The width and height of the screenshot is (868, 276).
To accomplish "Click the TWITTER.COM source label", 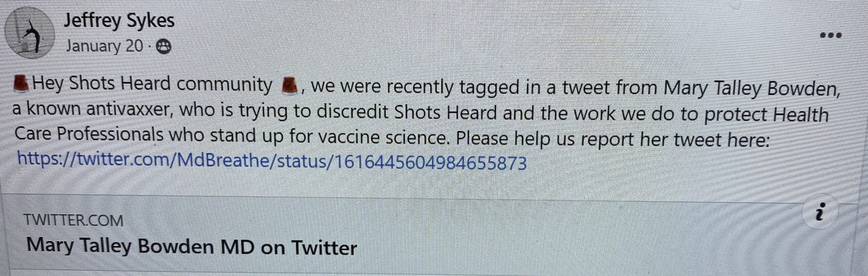I will point(74,220).
